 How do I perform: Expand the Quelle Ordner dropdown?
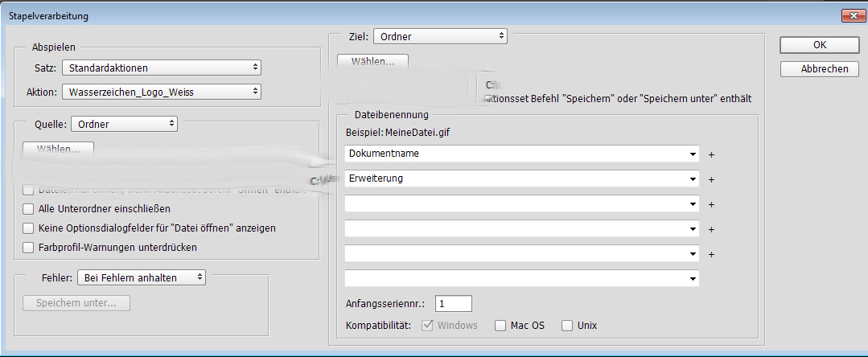point(124,124)
